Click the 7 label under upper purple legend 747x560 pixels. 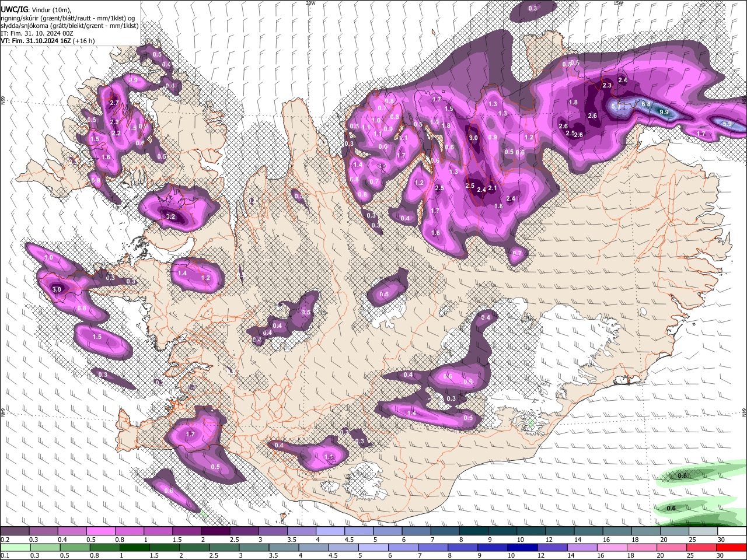click(433, 540)
